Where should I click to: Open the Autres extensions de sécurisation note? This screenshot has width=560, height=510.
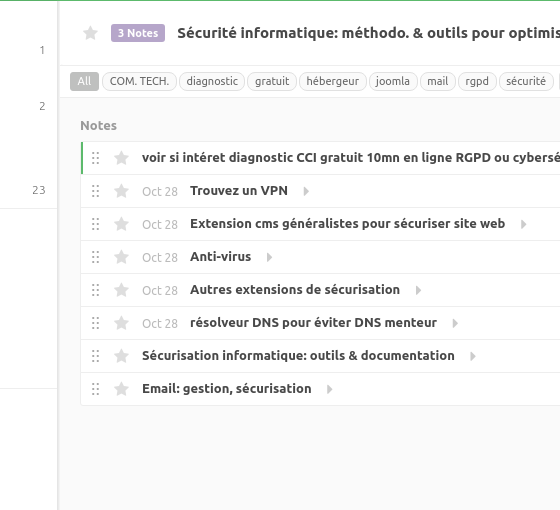(x=295, y=290)
